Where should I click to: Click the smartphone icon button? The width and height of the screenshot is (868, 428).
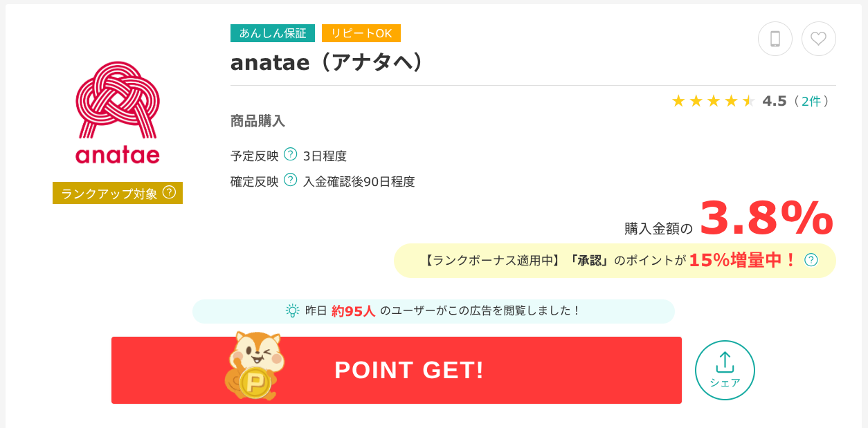(x=775, y=39)
